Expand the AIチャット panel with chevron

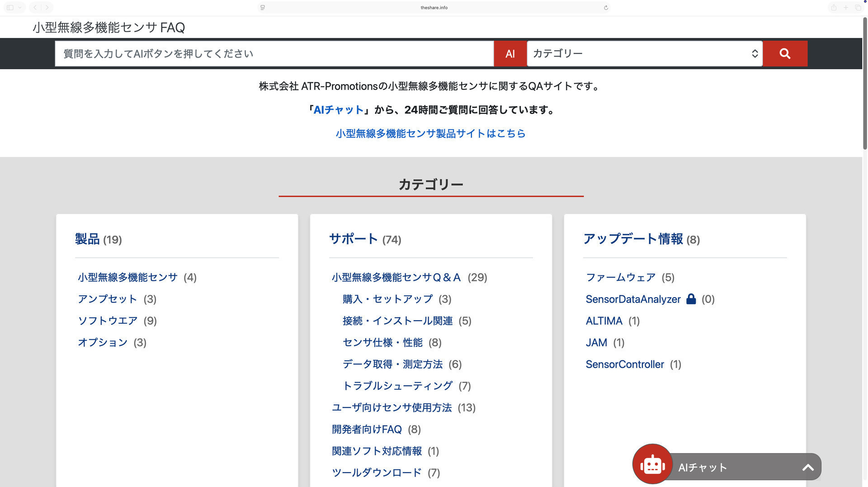click(808, 468)
